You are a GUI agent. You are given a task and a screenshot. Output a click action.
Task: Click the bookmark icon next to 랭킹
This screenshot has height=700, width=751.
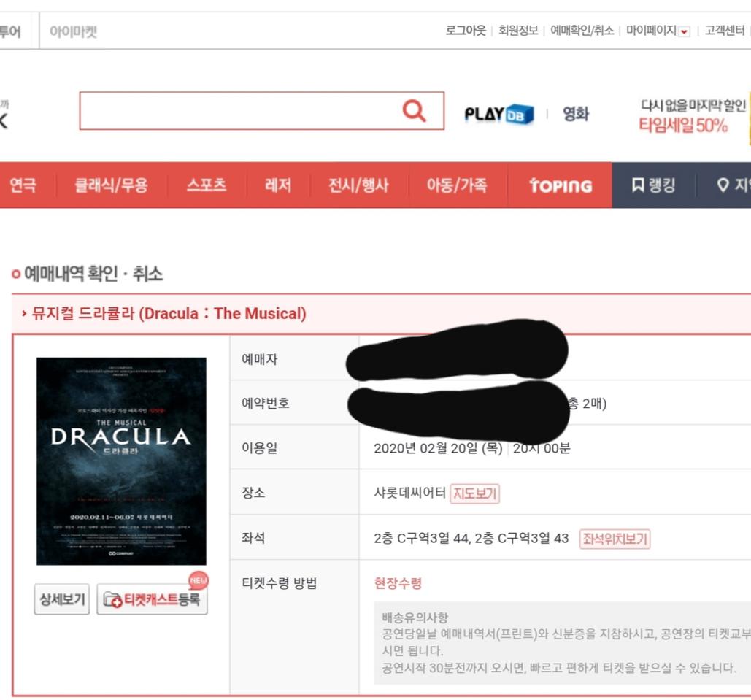coord(639,185)
